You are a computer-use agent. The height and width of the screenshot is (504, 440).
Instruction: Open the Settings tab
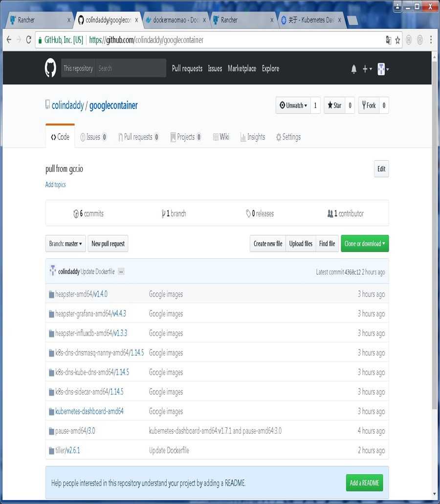click(x=288, y=137)
